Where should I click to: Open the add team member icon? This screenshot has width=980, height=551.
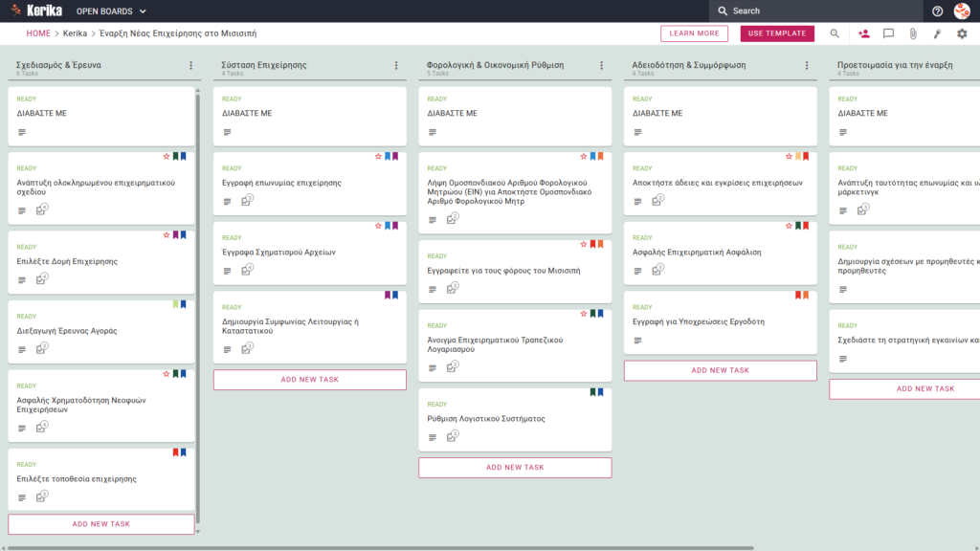(x=864, y=33)
